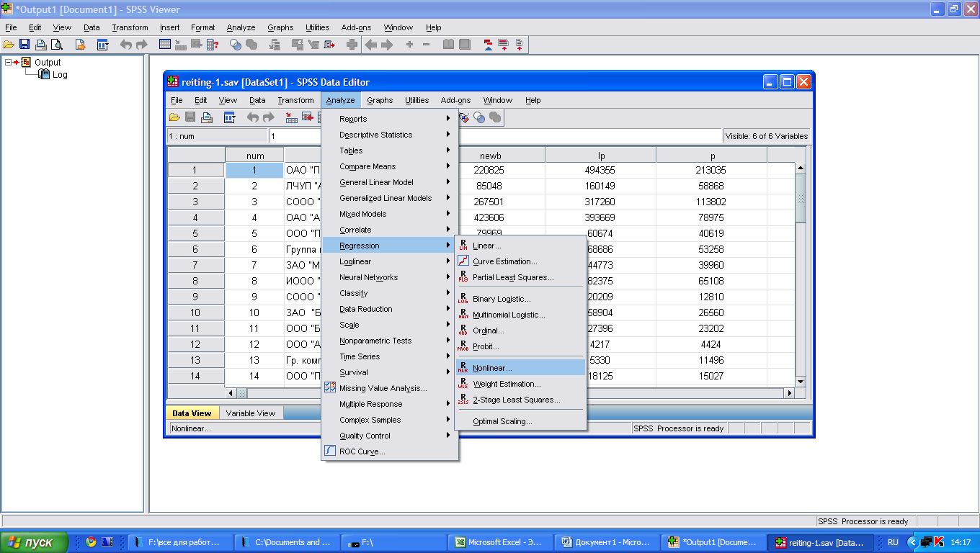The image size is (980, 553).
Task: Open Microsoft Excel from taskbar
Action: (501, 542)
